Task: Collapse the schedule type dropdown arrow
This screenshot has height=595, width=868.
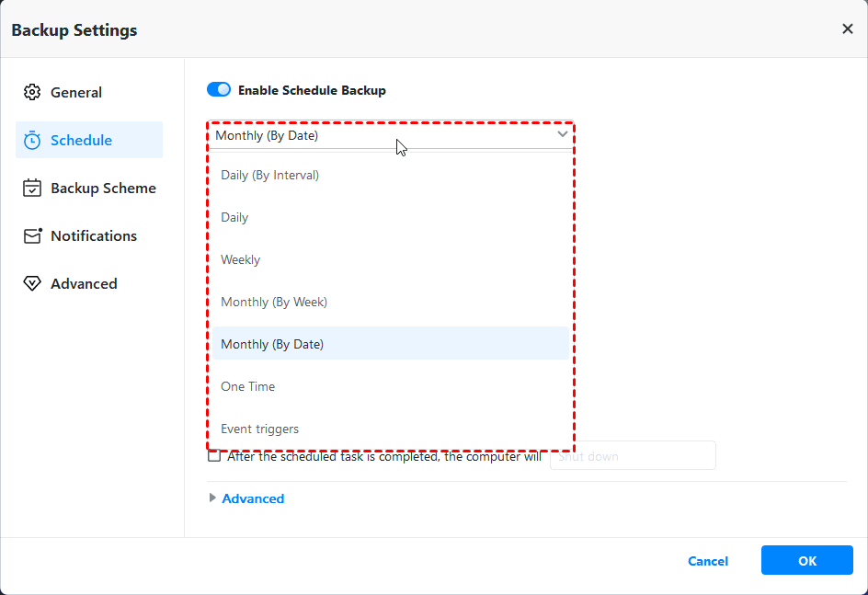Action: (x=563, y=135)
